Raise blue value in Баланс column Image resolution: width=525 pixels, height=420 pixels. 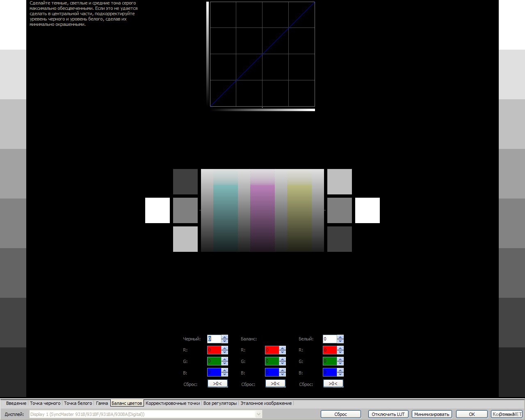(x=282, y=370)
